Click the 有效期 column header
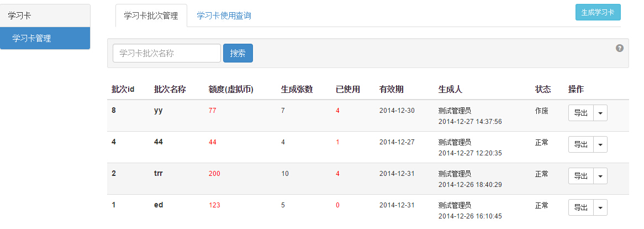This screenshot has height=229, width=644. [x=392, y=89]
